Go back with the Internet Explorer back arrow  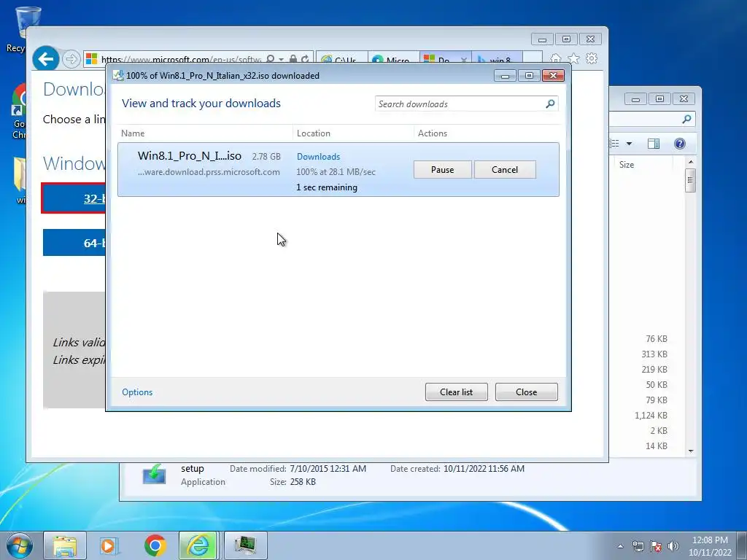46,59
